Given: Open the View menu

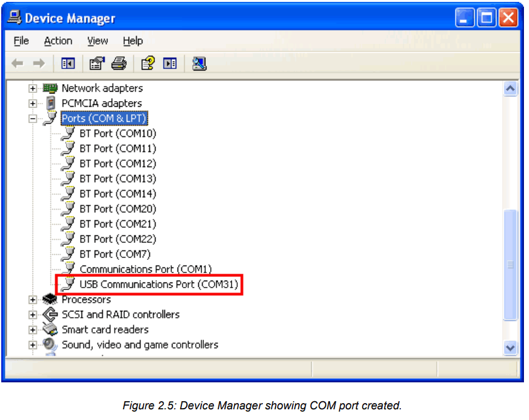Looking at the screenshot, I should 97,41.
